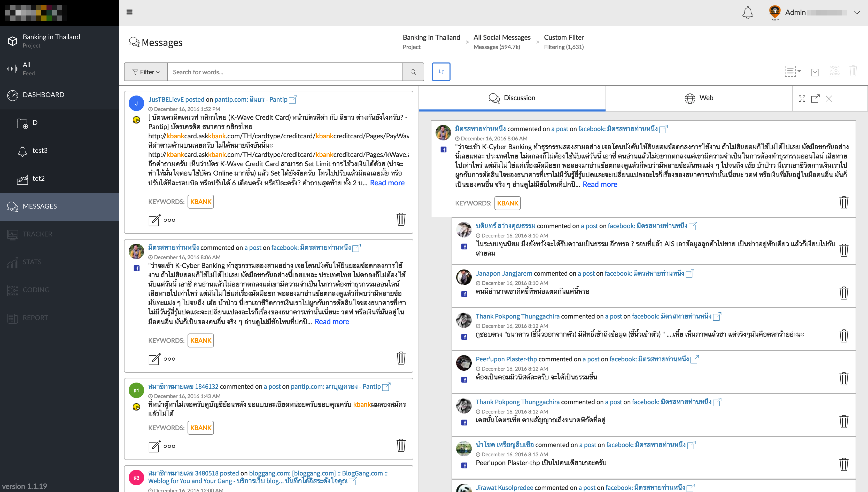
Task: Open test3 alert dashboard
Action: 59,151
